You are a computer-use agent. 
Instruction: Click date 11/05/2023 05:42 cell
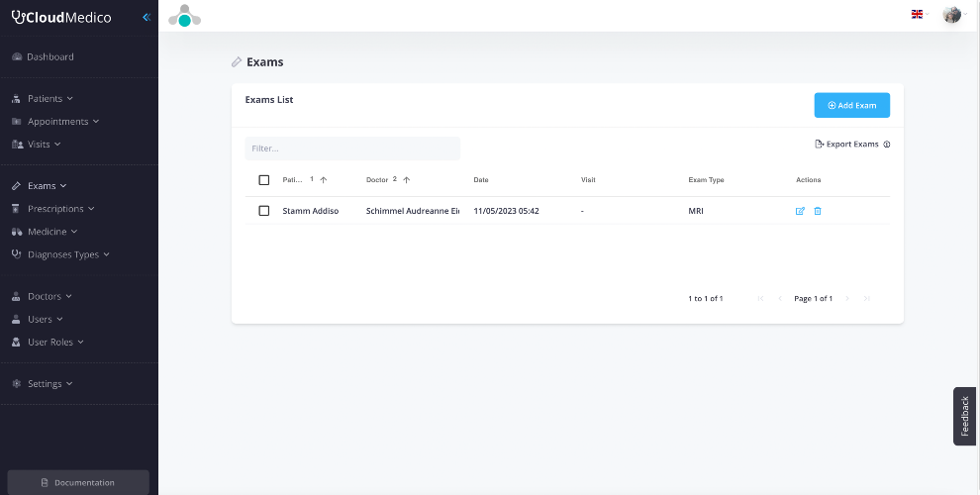tap(506, 211)
